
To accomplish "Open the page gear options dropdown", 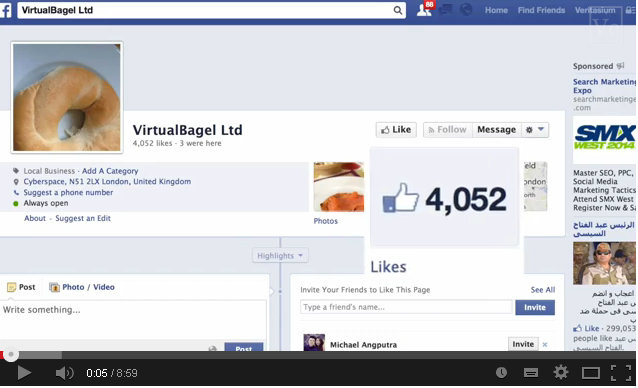I will (x=535, y=130).
